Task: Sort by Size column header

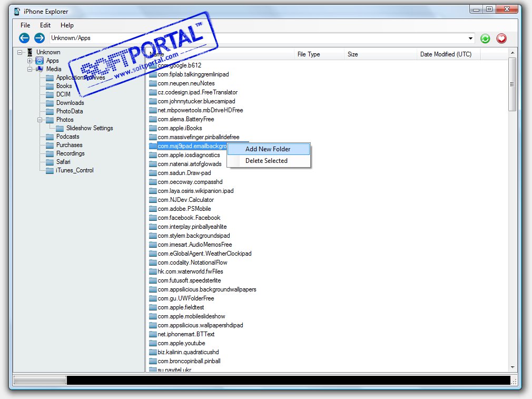Action: (x=353, y=54)
